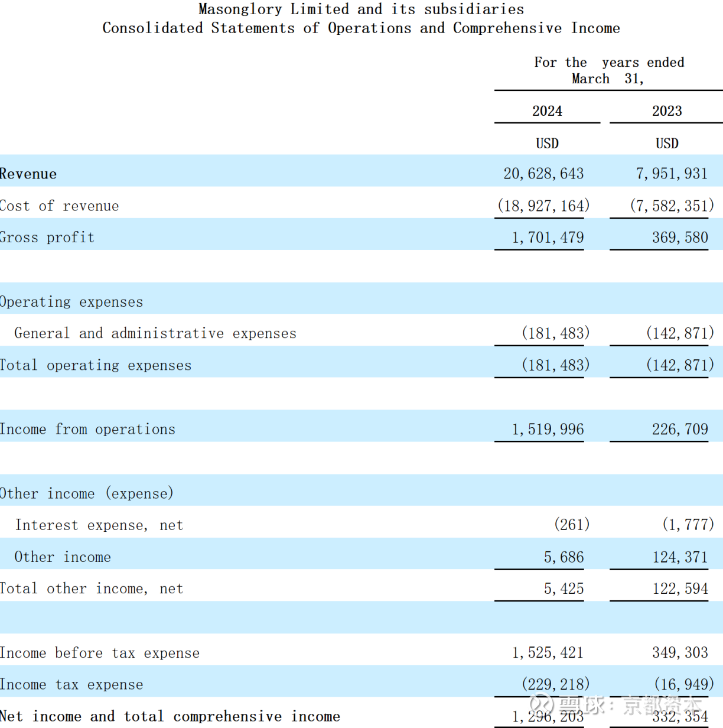Click cost value (7,582,351)
Image resolution: width=723 pixels, height=728 pixels.
(x=672, y=206)
